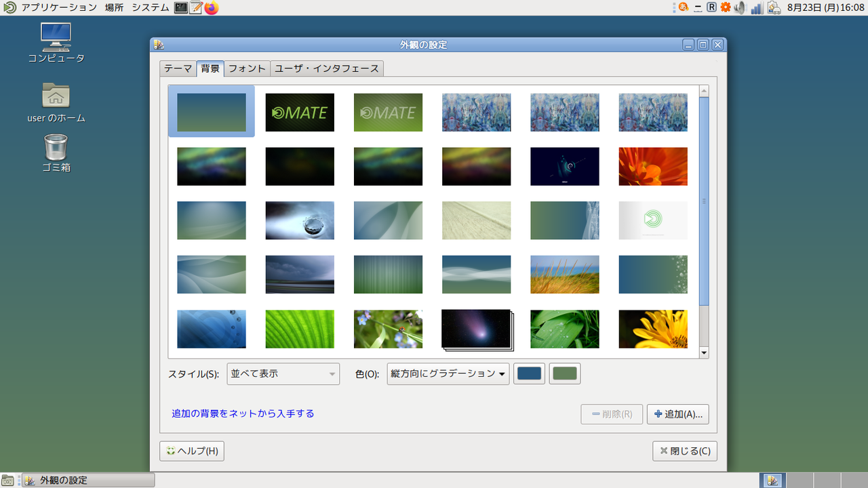Screen dimensions: 868x488
Task: Click the 削除(R) button
Action: (612, 414)
